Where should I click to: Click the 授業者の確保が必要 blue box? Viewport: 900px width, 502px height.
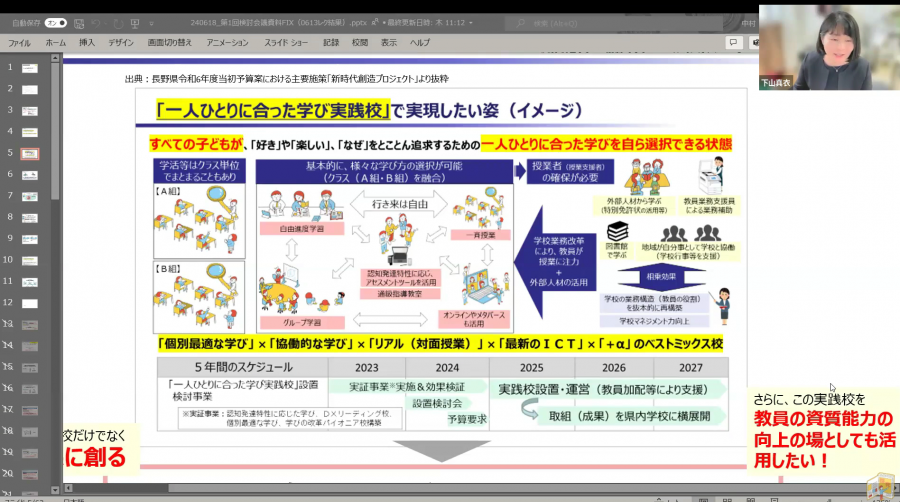click(x=570, y=172)
